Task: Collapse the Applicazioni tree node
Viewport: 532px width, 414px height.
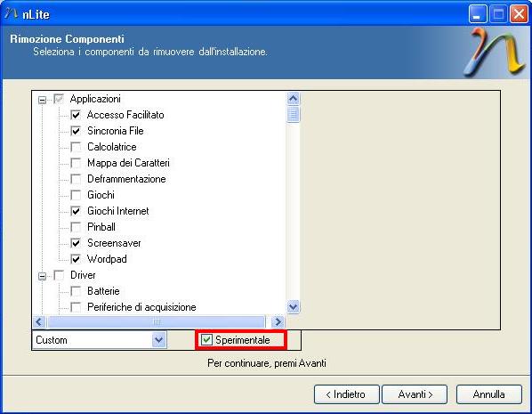Action: (x=43, y=100)
